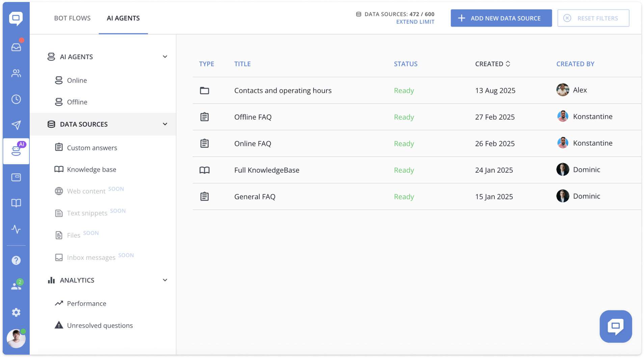Click the Web content globe icon
The image size is (644, 358).
pos(59,191)
